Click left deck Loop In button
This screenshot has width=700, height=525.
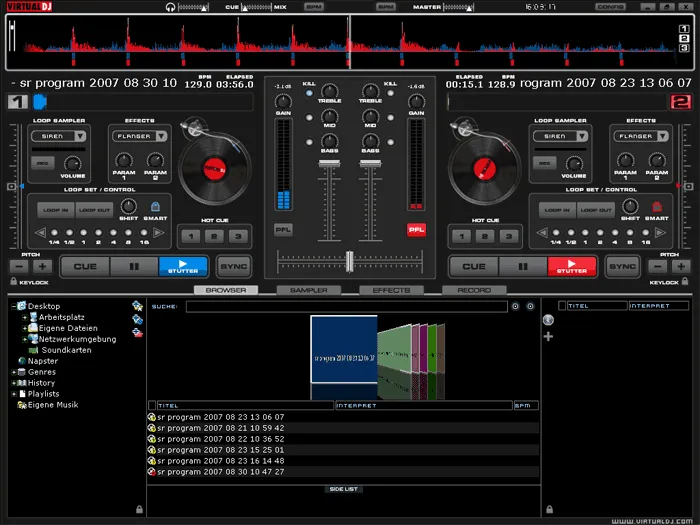coord(55,210)
